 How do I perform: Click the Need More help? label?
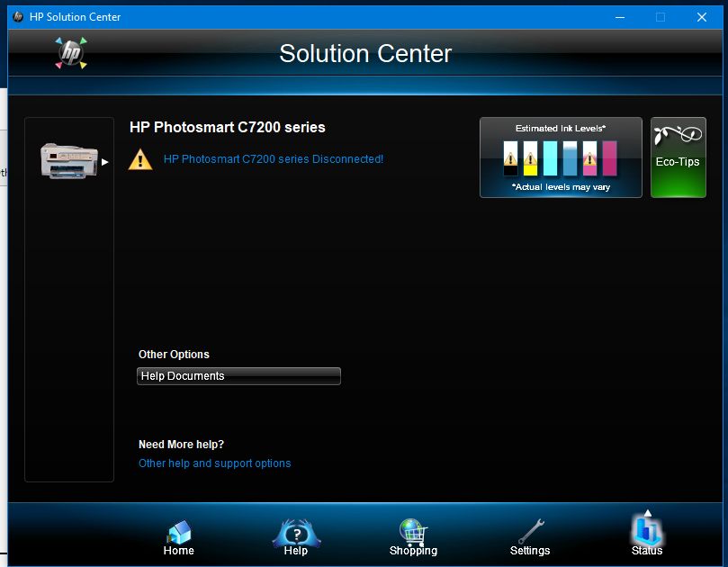tap(181, 445)
